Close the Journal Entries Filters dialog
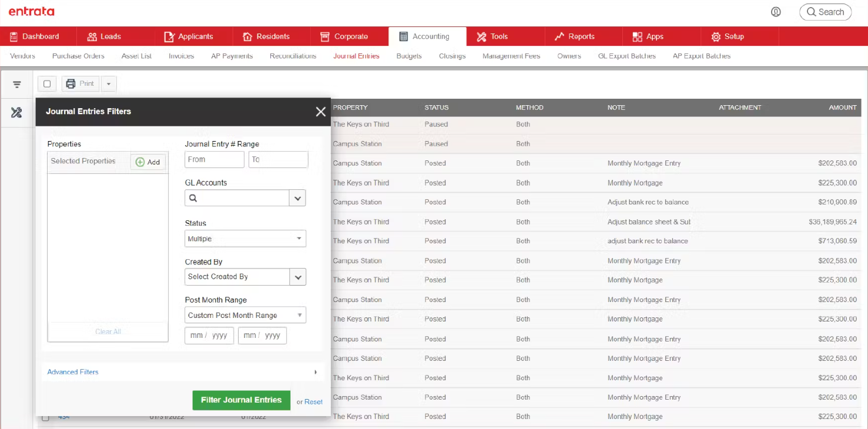The image size is (868, 429). point(321,111)
